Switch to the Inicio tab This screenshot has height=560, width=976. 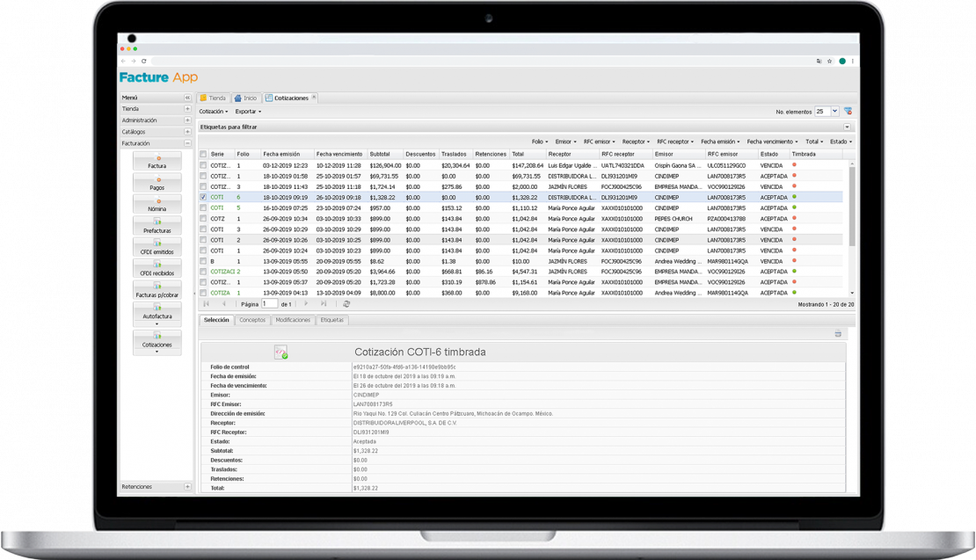pos(245,98)
